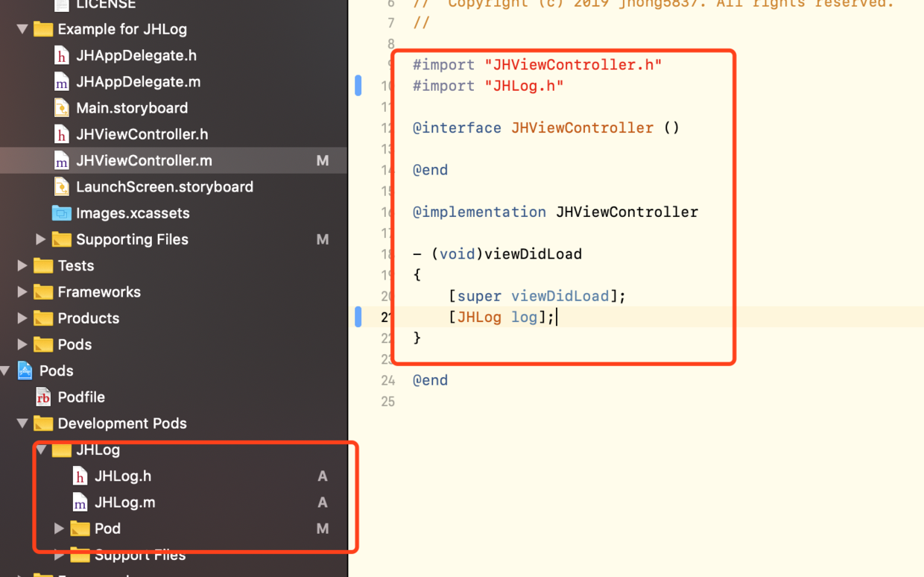Collapse the Example for JHLog group
Viewport: 924px width, 577px height.
(22, 29)
